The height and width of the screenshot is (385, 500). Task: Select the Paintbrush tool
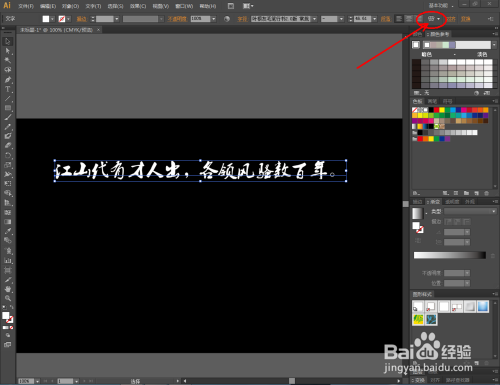pyautogui.click(x=8, y=117)
